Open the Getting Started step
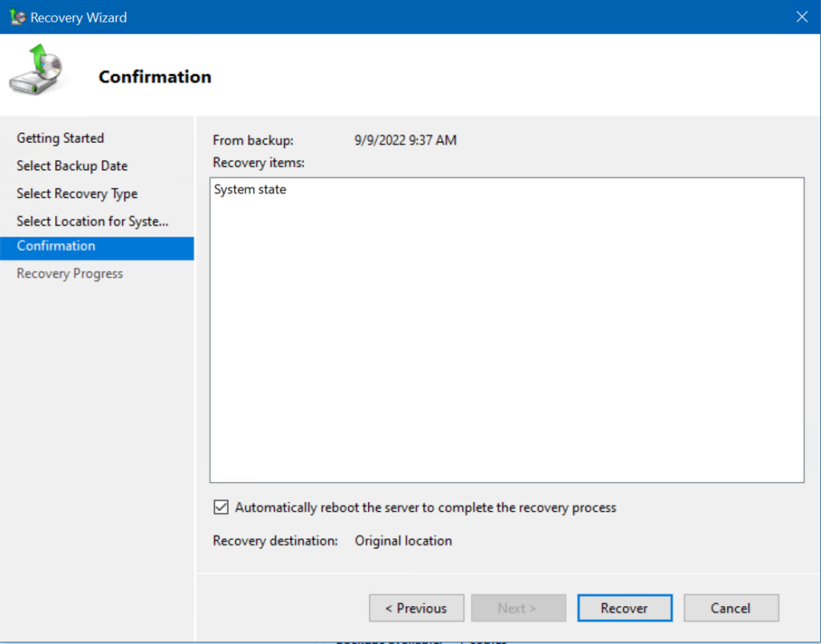 60,138
